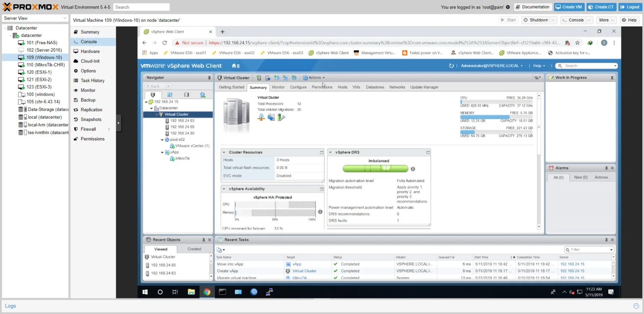Click second toolbar icon beside Virtual Cluster title
Viewport: 644px width, 314px height.
point(268,78)
